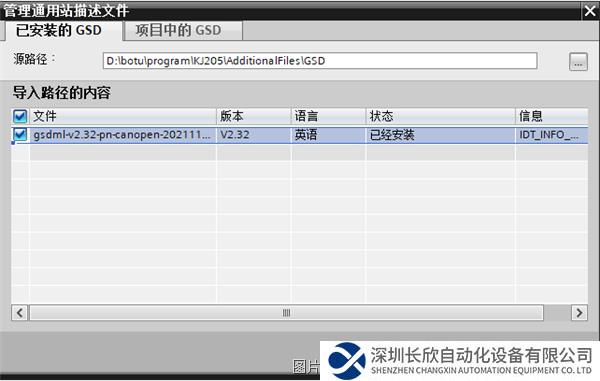Close the GSD management dialog
This screenshot has height=381, width=600.
[590, 11]
